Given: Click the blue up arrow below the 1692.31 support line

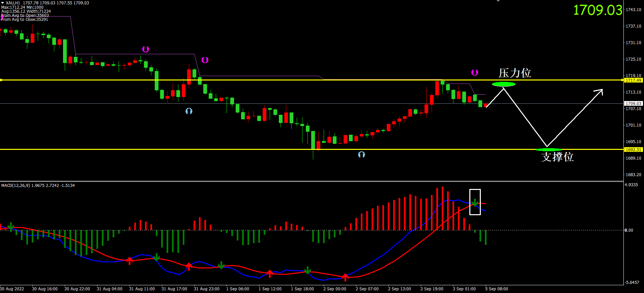Looking at the screenshot, I should pos(361,155).
